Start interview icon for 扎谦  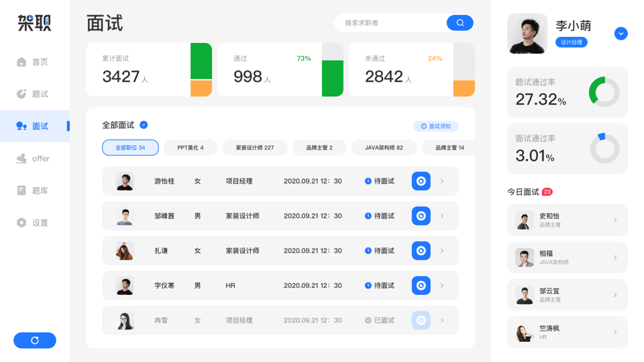[421, 251]
